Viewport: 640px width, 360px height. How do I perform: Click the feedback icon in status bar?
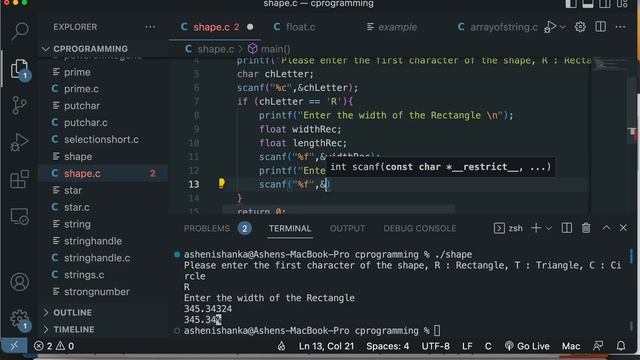[598, 346]
